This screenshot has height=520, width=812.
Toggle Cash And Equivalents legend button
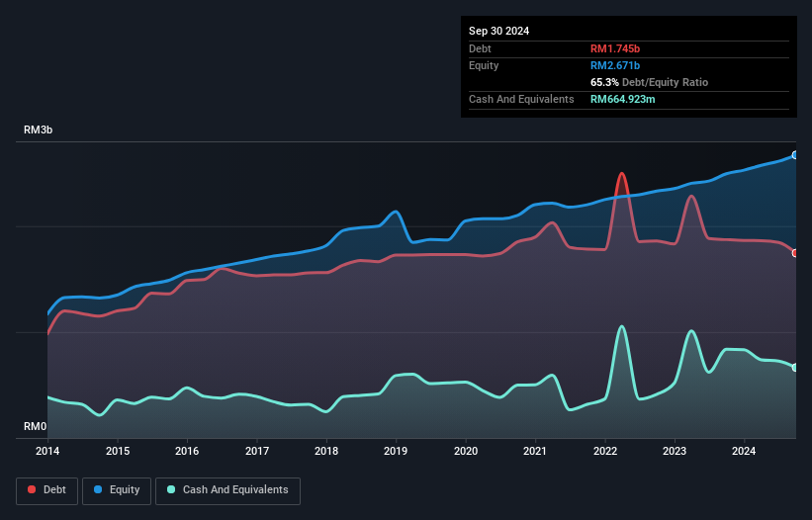pyautogui.click(x=227, y=490)
